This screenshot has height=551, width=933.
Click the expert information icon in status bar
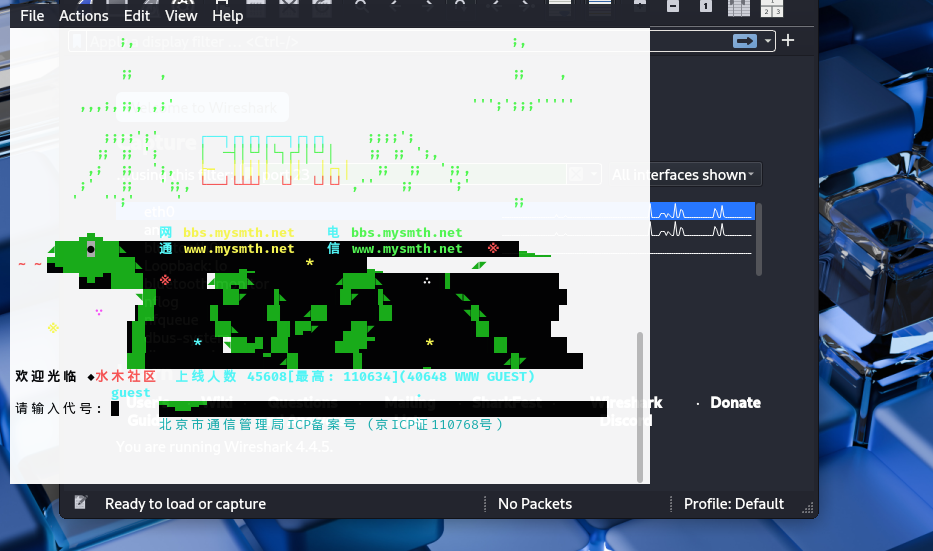(x=80, y=503)
